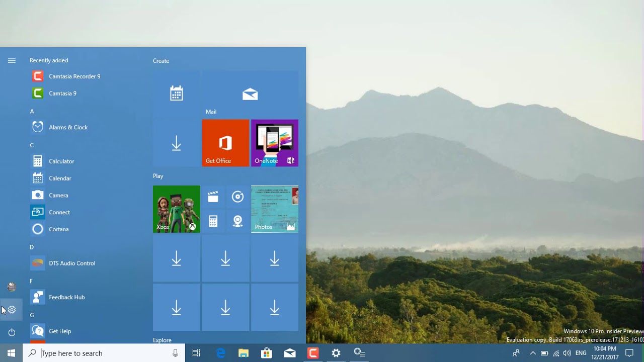The height and width of the screenshot is (362, 644).
Task: Open the People icon in taskbar
Action: pyautogui.click(x=516, y=353)
